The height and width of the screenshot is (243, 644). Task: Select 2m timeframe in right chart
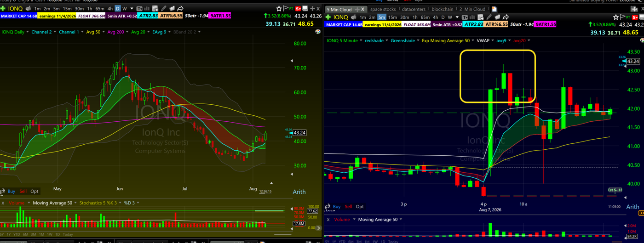[372, 17]
